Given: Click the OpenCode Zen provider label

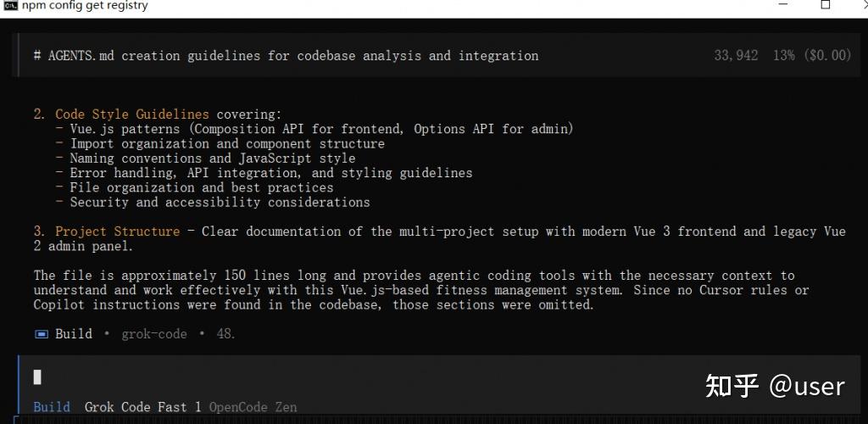Looking at the screenshot, I should [x=253, y=407].
